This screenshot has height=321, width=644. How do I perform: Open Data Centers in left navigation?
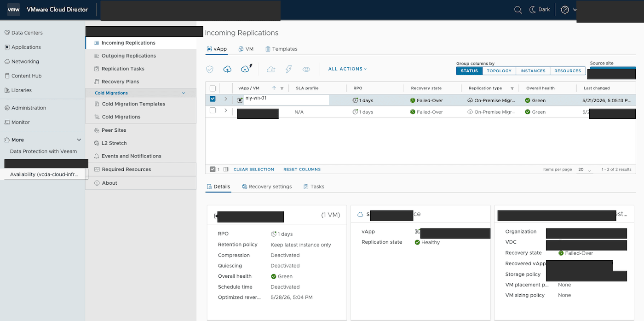[x=23, y=33]
